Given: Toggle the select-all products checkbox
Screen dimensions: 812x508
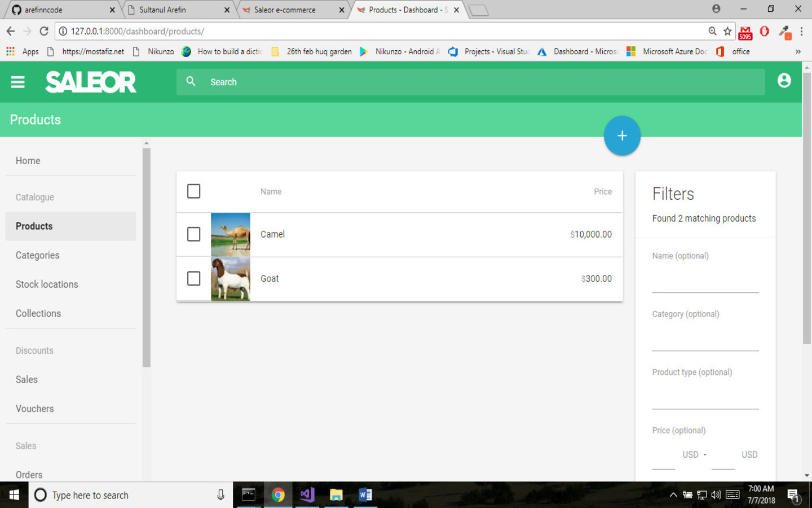Looking at the screenshot, I should click(x=193, y=191).
